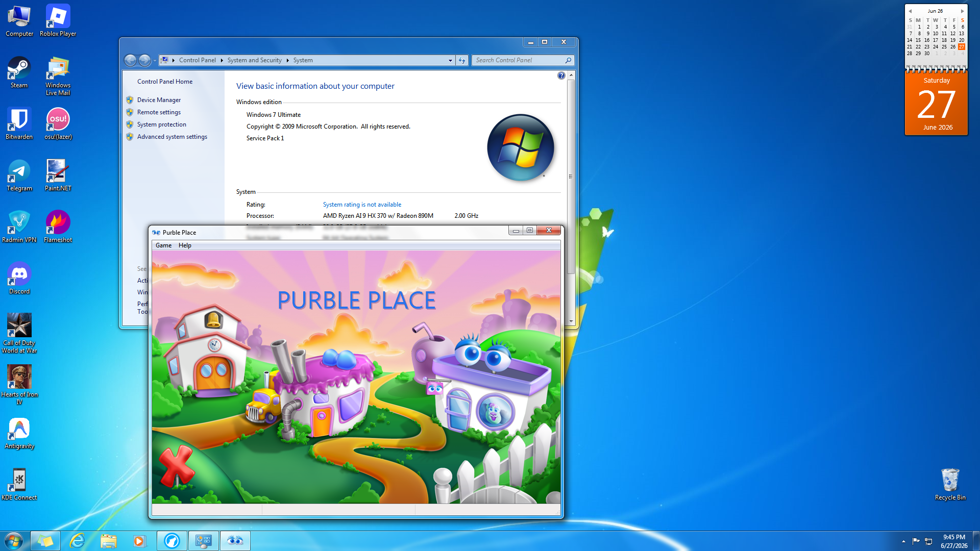Image resolution: width=980 pixels, height=551 pixels.
Task: Maximize the Purble Place window
Action: 530,231
